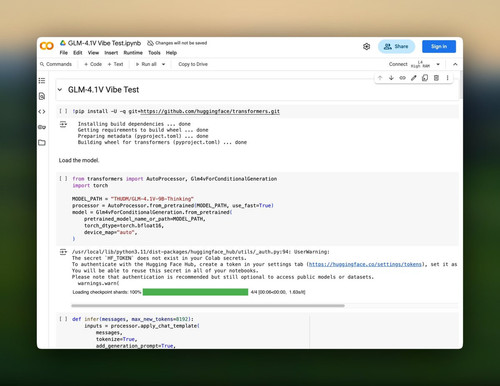Delete the cell with the trash icon
Screen dimensions: 500x386
coord(436,78)
